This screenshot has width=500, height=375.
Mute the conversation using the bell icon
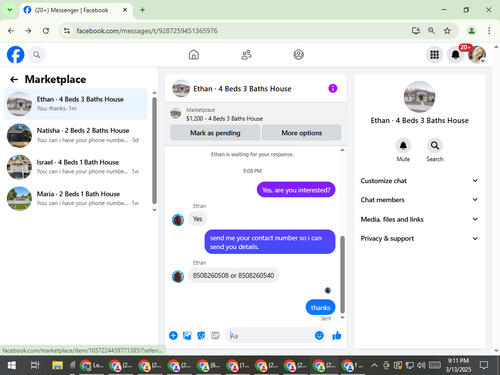pos(403,146)
